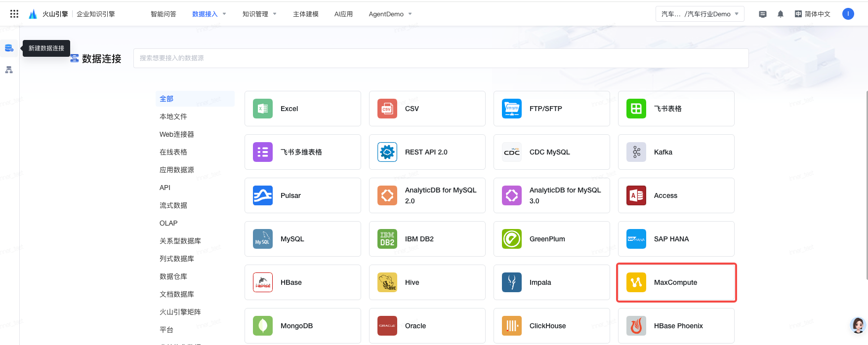Click the CSV connector icon

pyautogui.click(x=387, y=109)
